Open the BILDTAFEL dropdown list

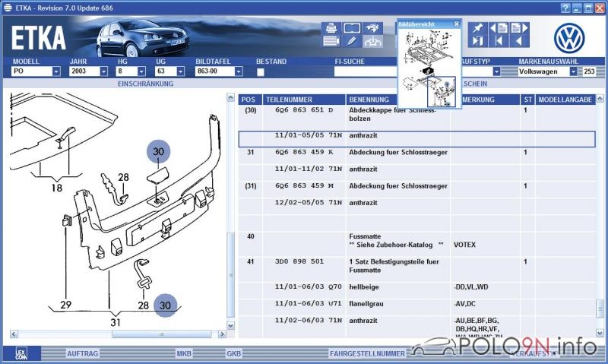tap(238, 71)
